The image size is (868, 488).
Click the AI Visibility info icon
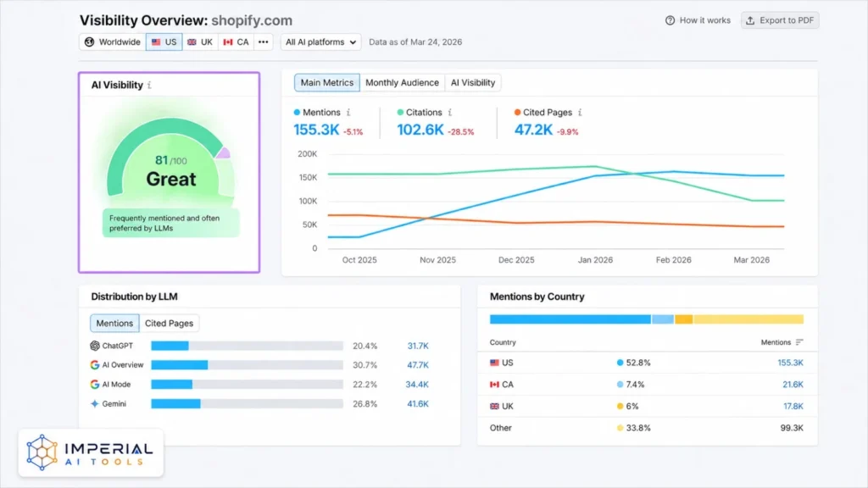(149, 86)
